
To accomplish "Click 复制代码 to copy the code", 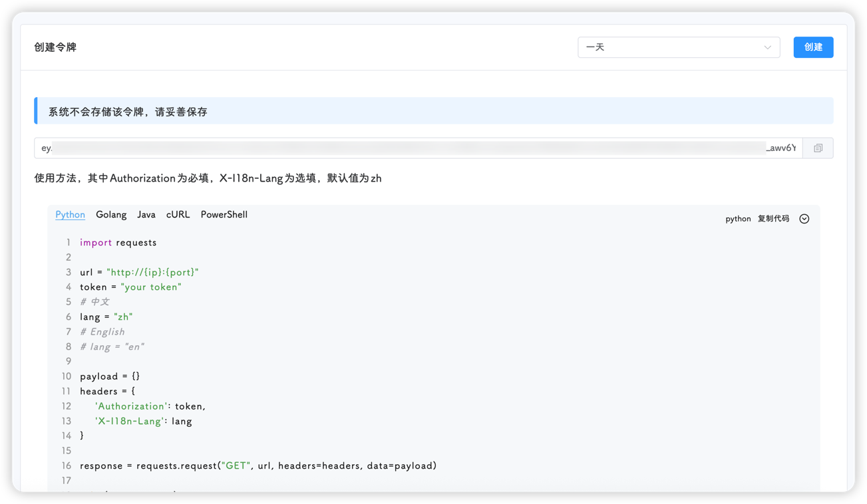I will [x=773, y=219].
